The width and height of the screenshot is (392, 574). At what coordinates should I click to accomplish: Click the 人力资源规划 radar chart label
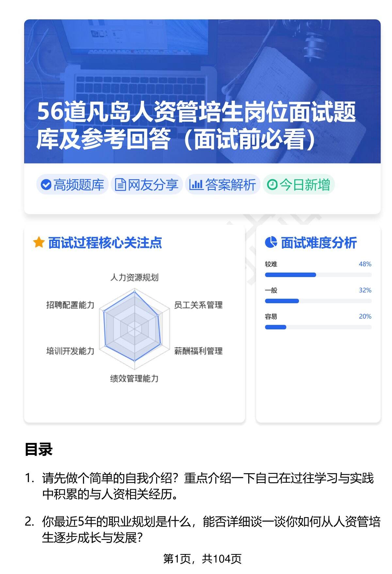click(134, 278)
